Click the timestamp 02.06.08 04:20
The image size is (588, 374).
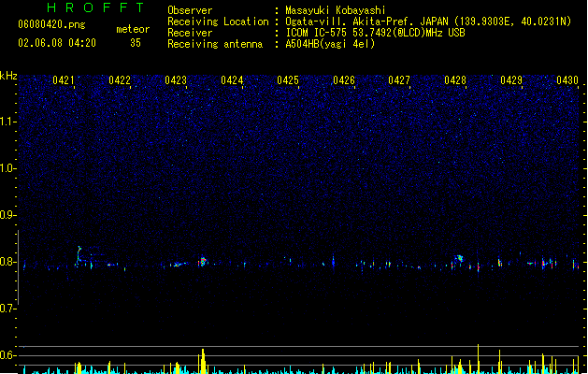pyautogui.click(x=57, y=43)
